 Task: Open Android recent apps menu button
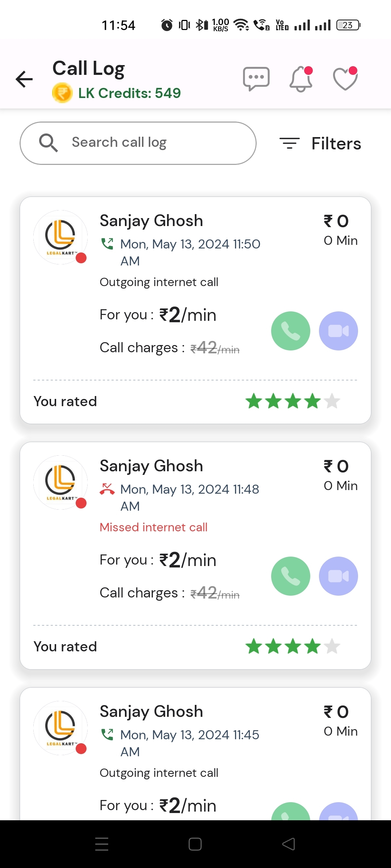pyautogui.click(x=102, y=844)
